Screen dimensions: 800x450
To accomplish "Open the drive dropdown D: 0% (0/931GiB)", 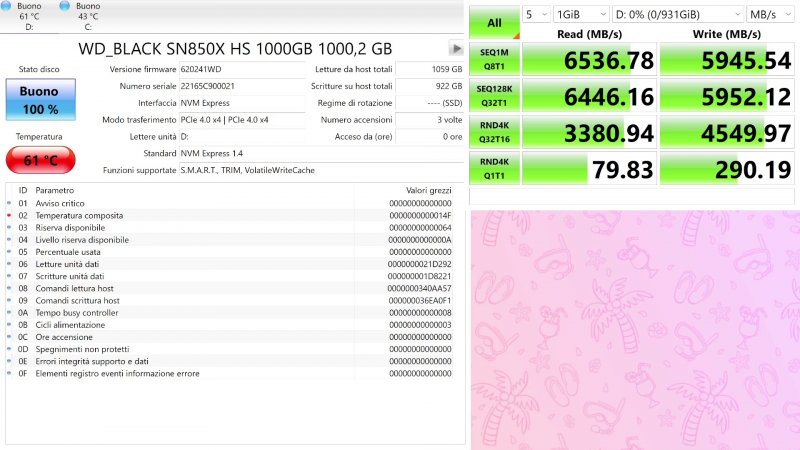I will click(678, 14).
